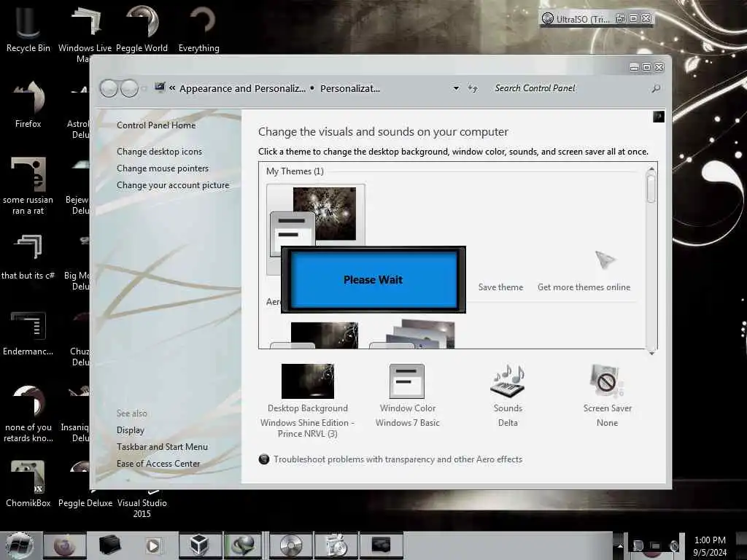
Task: Click the theme list scroll-up arrow
Action: 651,168
